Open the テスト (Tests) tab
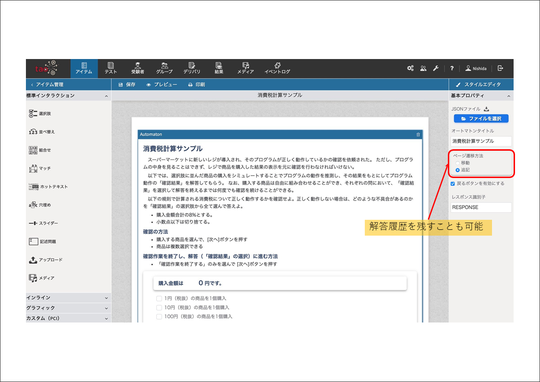540x382 pixels. coord(111,68)
